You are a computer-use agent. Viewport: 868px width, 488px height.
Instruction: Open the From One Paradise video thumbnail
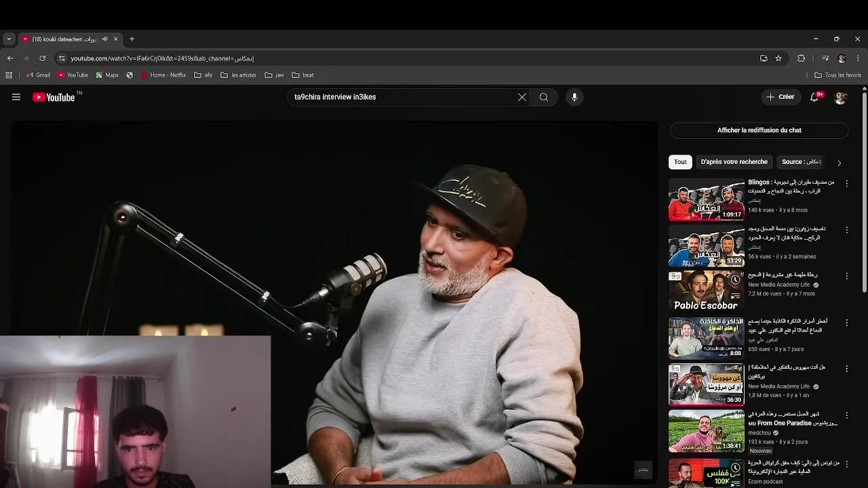(x=707, y=431)
